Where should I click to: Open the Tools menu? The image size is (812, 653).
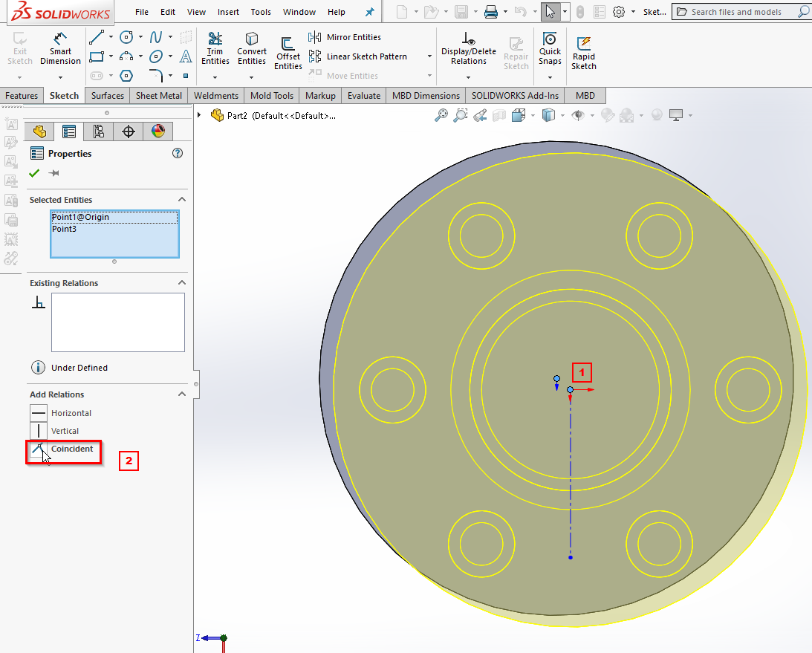point(261,12)
